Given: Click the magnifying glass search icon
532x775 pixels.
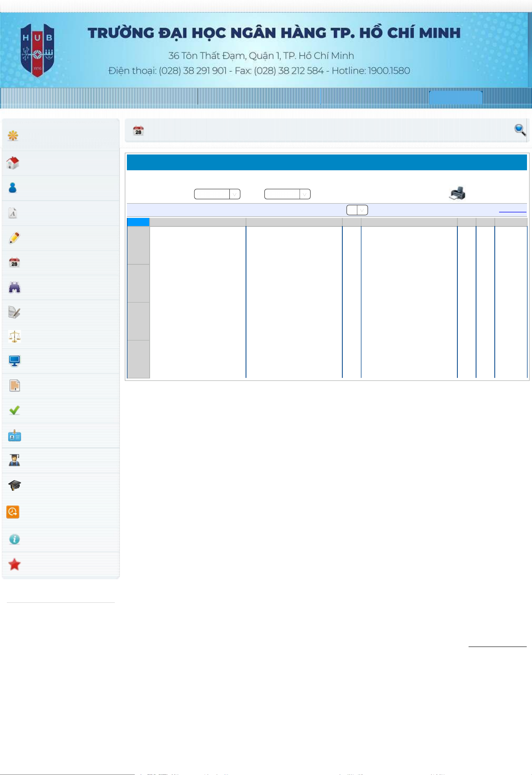Looking at the screenshot, I should [x=520, y=130].
